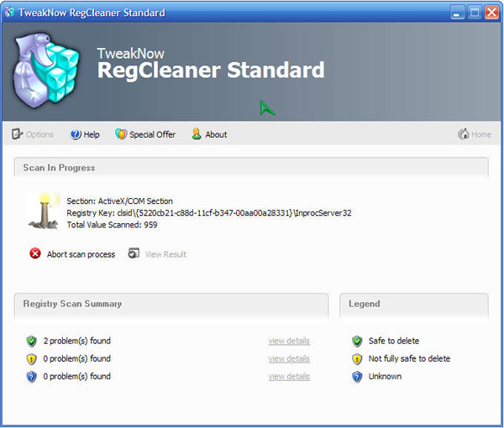Screen dimensions: 504x428
Task: View details for the blue shield row
Action: (289, 376)
